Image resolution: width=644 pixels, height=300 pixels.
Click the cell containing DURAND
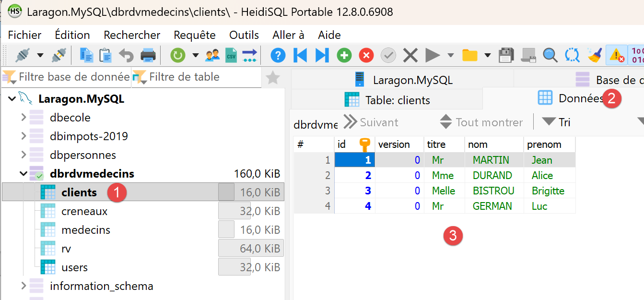click(x=494, y=175)
